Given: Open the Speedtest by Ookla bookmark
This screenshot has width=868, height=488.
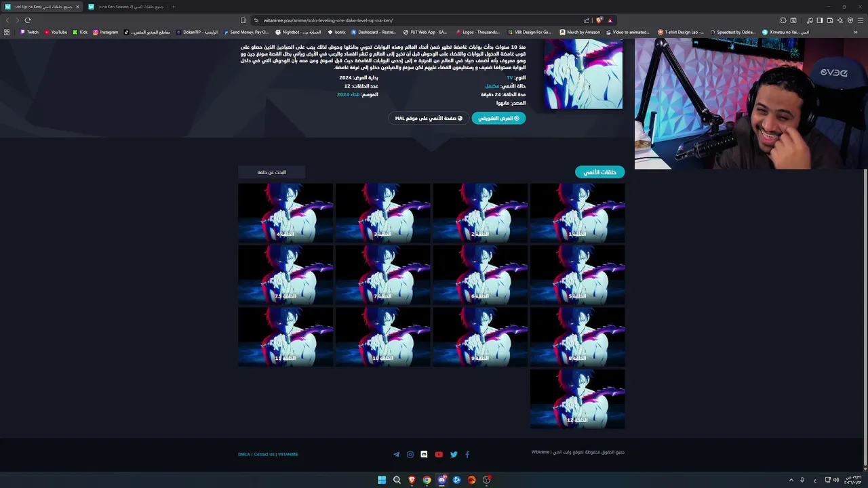Looking at the screenshot, I should pos(732,32).
